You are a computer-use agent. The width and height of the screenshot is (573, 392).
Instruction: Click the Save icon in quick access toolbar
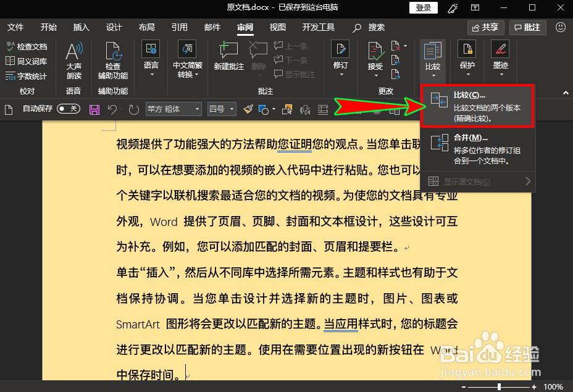[x=94, y=109]
